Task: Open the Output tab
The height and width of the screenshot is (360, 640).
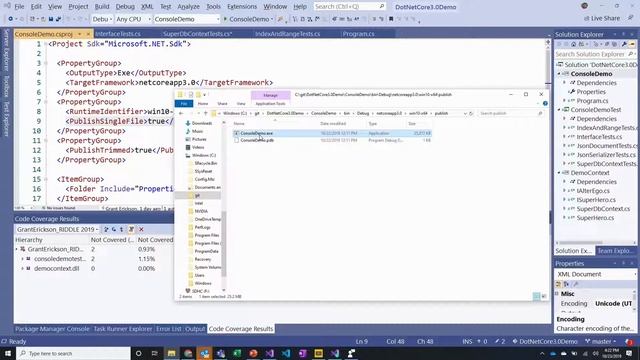Action: (x=195, y=329)
